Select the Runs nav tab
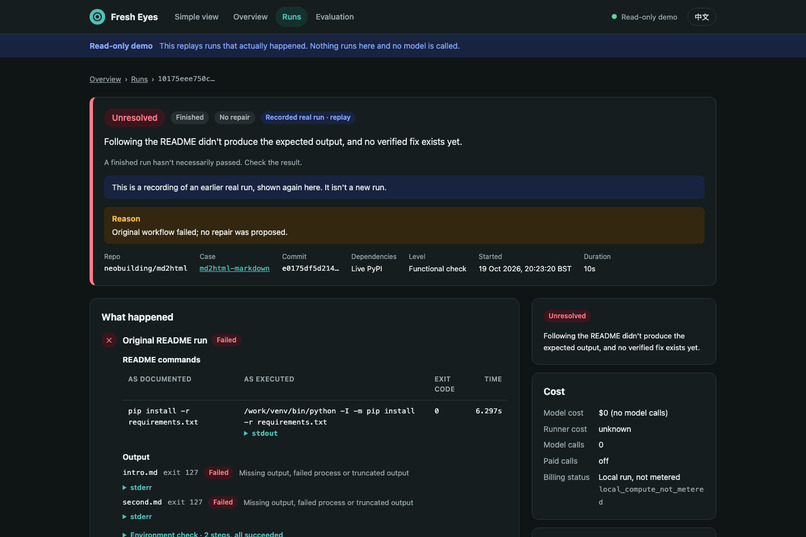The height and width of the screenshot is (537, 806). (x=291, y=17)
